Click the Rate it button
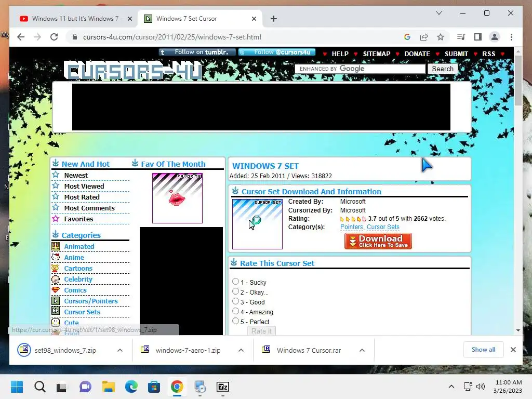This screenshot has height=399, width=532. click(262, 331)
